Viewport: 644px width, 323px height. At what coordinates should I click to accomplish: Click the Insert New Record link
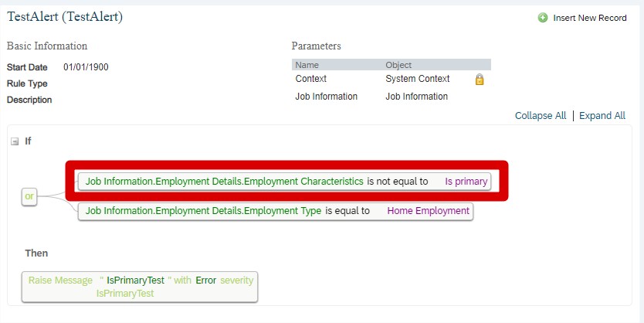pos(590,18)
